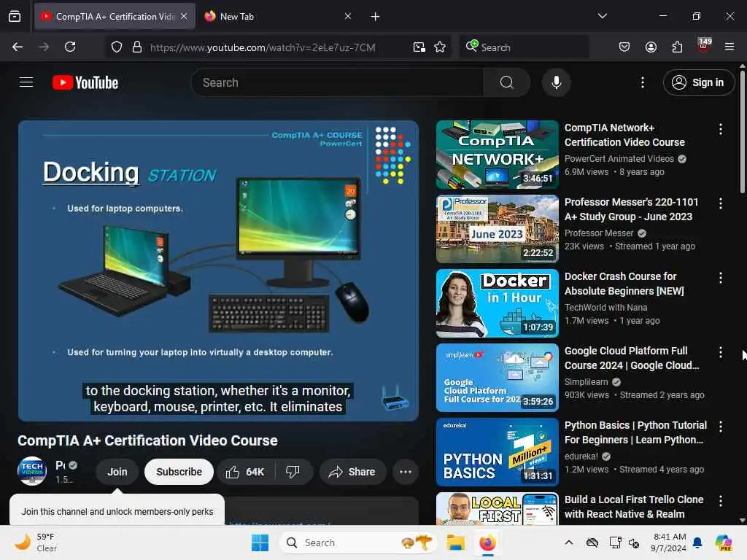This screenshot has width=747, height=560.
Task: Open the YouTube guide hamburger menu
Action: [26, 82]
